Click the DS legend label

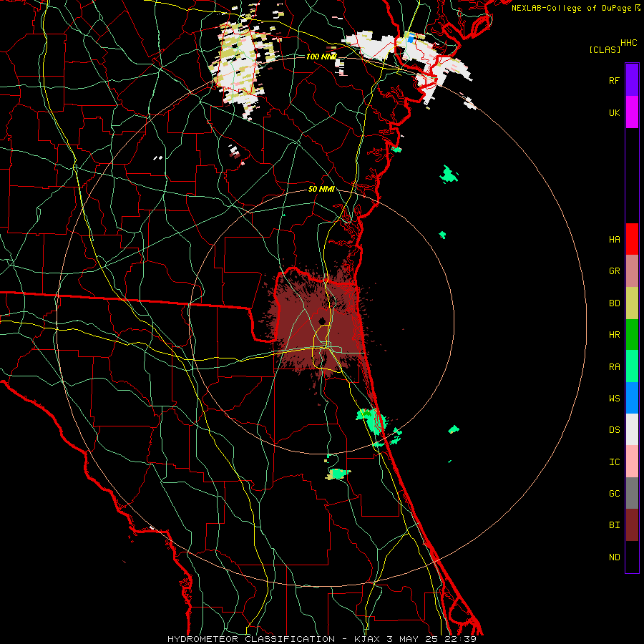[x=614, y=430]
